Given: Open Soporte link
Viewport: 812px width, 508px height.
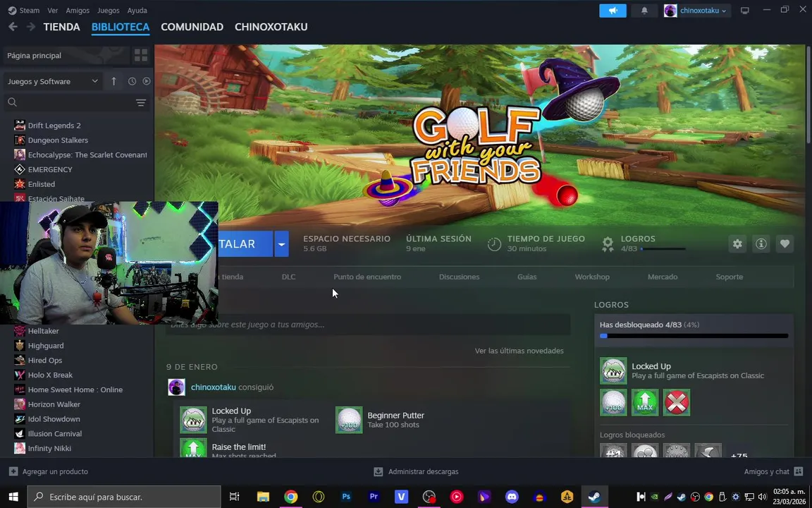Looking at the screenshot, I should tap(729, 277).
